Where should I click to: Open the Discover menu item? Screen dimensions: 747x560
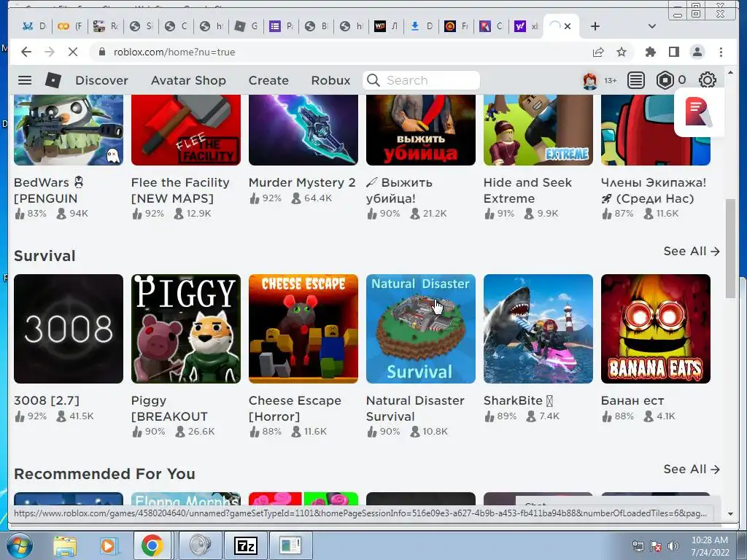click(101, 80)
